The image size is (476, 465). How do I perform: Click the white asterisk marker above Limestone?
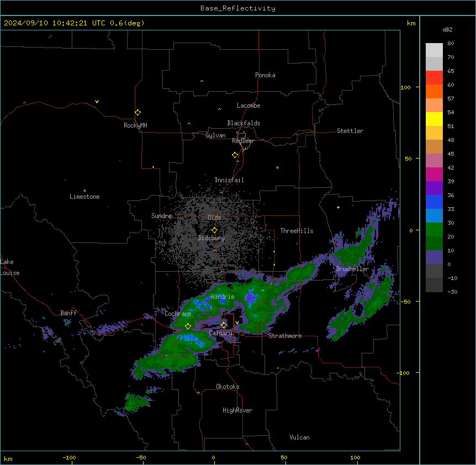tap(84, 191)
